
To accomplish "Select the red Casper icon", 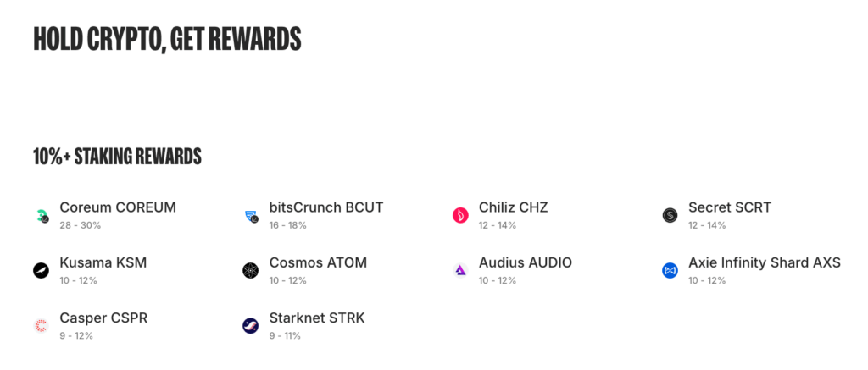I will [x=41, y=326].
